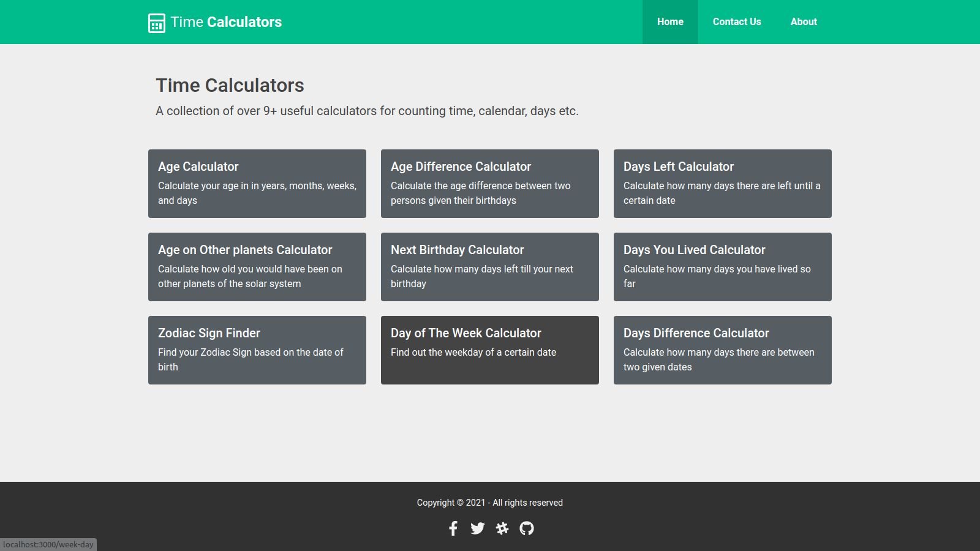The image size is (980, 551).
Task: Click the Time Calculators brand text
Action: pyautogui.click(x=226, y=22)
